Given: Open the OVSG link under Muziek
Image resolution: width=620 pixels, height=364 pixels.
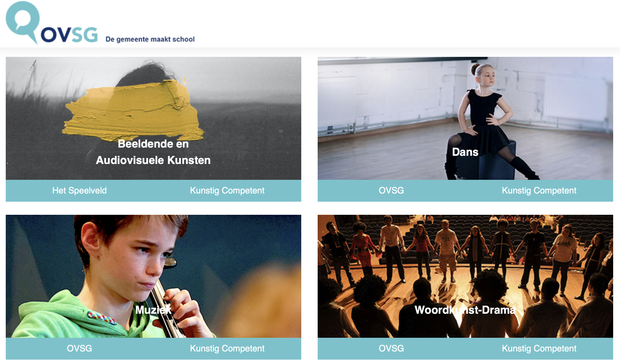Looking at the screenshot, I should (x=79, y=348).
